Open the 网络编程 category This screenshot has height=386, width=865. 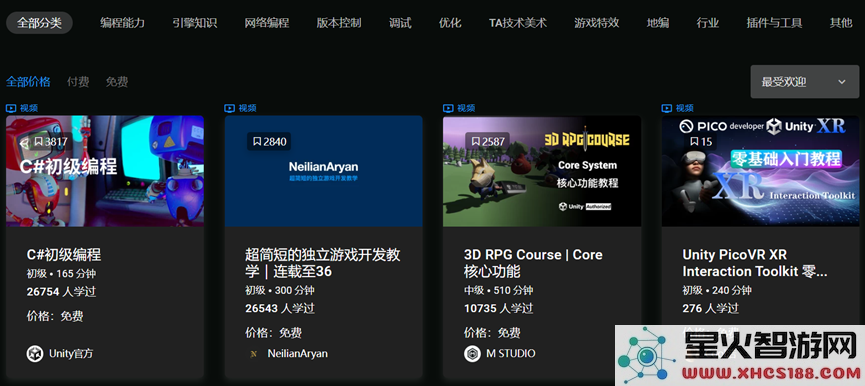coord(267,23)
